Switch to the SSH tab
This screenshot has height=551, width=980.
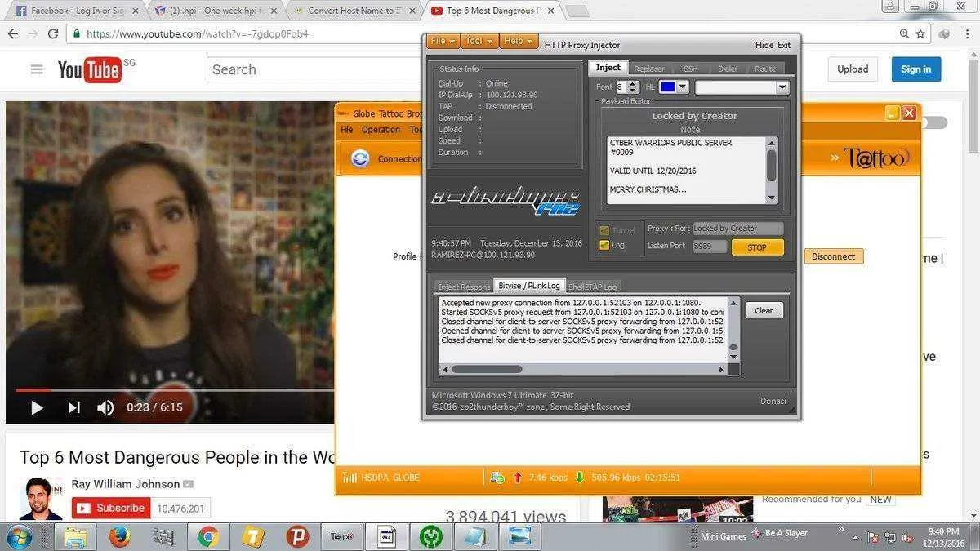tap(691, 69)
